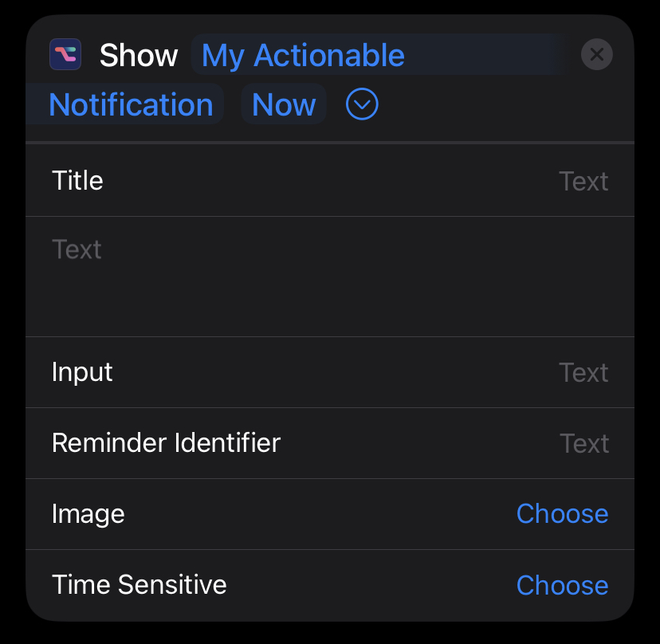Choose a Time Sensitive value
Screen dimensions: 660x644
562,585
